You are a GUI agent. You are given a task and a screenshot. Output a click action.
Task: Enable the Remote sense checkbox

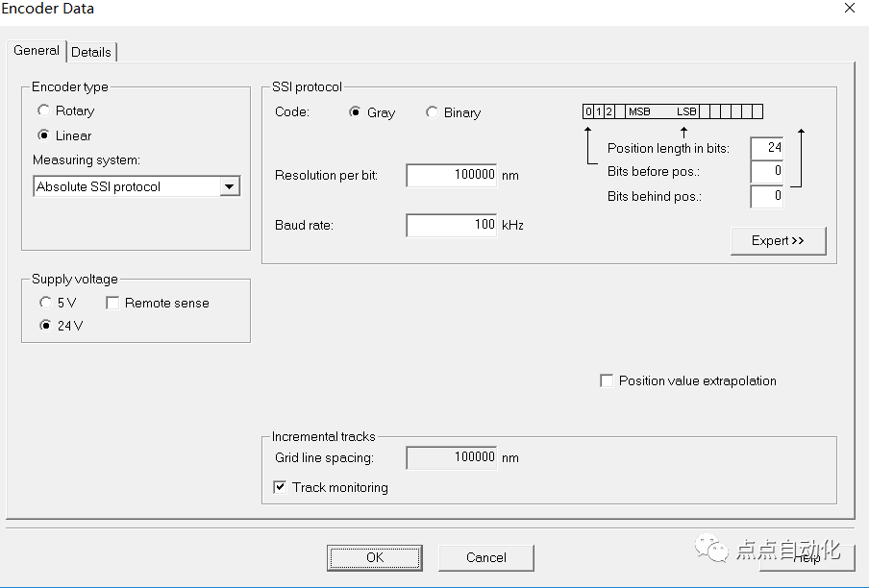(x=112, y=303)
